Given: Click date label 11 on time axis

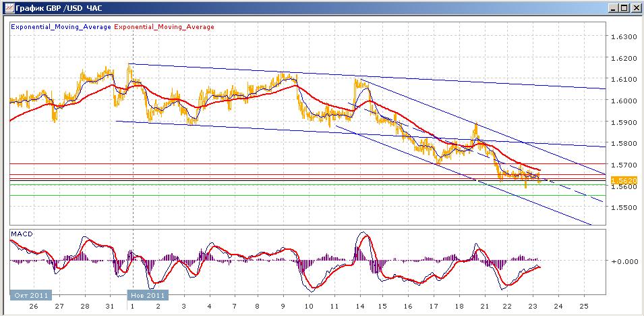Looking at the screenshot, I should coord(334,307).
